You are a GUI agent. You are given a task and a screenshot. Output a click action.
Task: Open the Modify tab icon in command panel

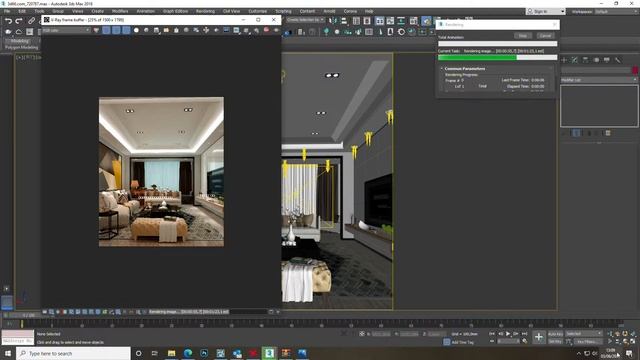pyautogui.click(x=575, y=60)
